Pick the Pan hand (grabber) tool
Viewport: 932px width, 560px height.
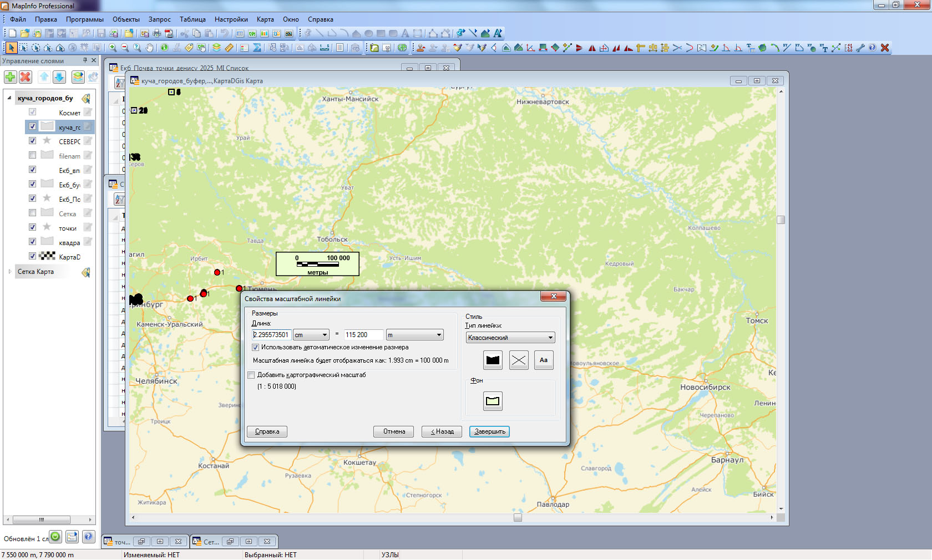click(149, 48)
